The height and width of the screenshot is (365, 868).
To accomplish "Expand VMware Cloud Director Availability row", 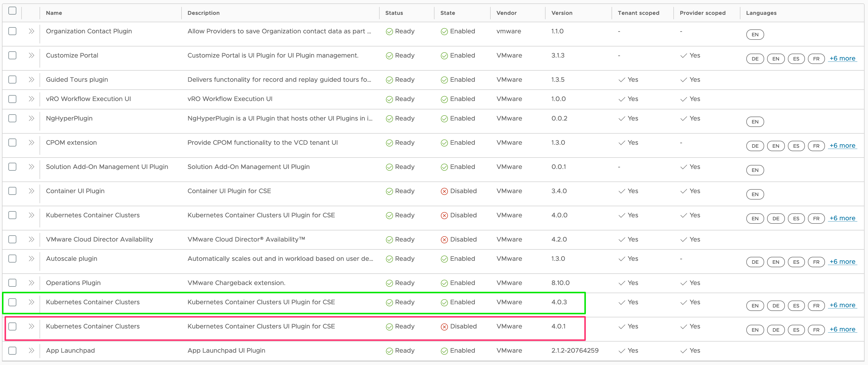I will 31,239.
